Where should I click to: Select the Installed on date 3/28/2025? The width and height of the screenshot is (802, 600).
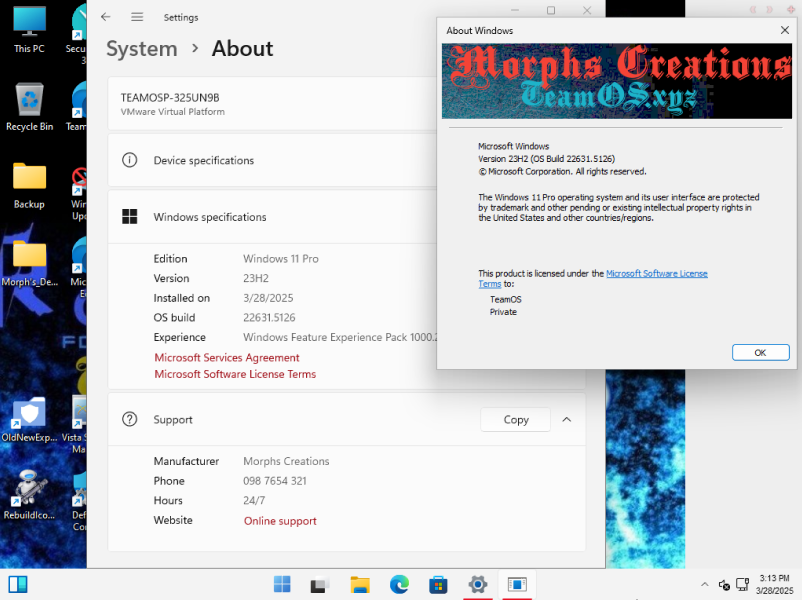click(268, 298)
